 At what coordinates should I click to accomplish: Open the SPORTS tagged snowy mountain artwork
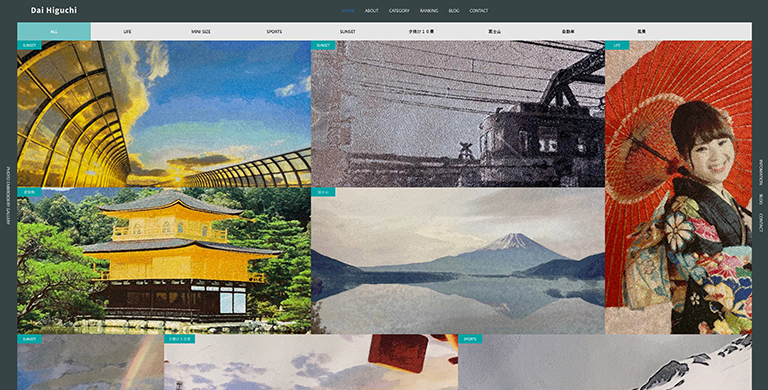pyautogui.click(x=605, y=362)
